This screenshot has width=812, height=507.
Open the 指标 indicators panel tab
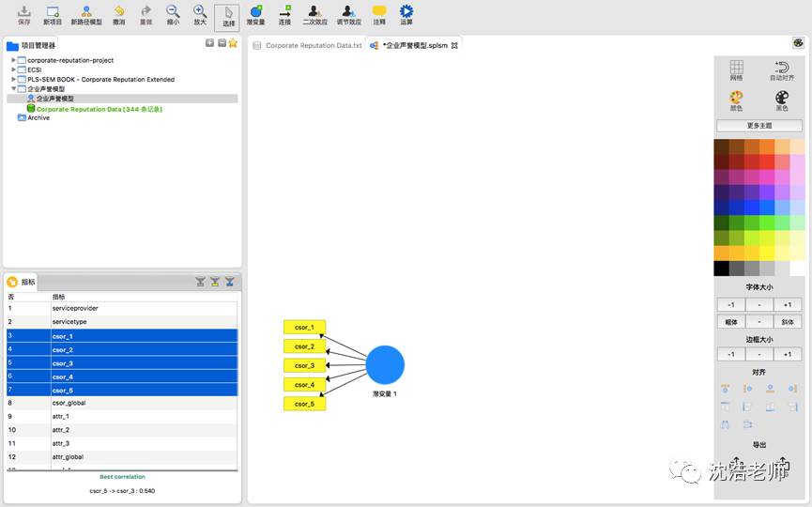click(x=22, y=283)
